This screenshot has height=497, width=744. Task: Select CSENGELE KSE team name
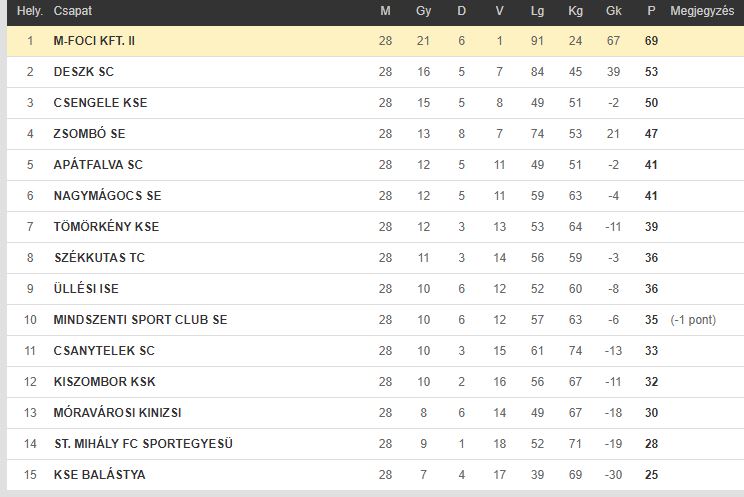(x=100, y=103)
